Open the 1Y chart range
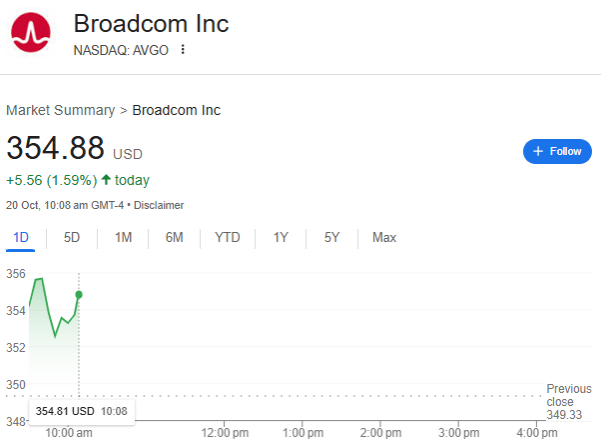The image size is (602, 448). coord(280,237)
